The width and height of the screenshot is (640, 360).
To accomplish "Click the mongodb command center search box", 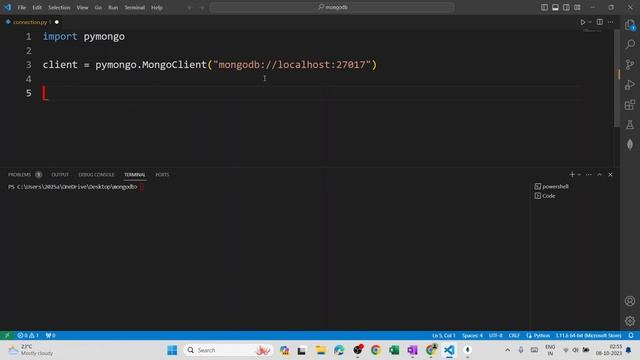I will pyautogui.click(x=332, y=7).
